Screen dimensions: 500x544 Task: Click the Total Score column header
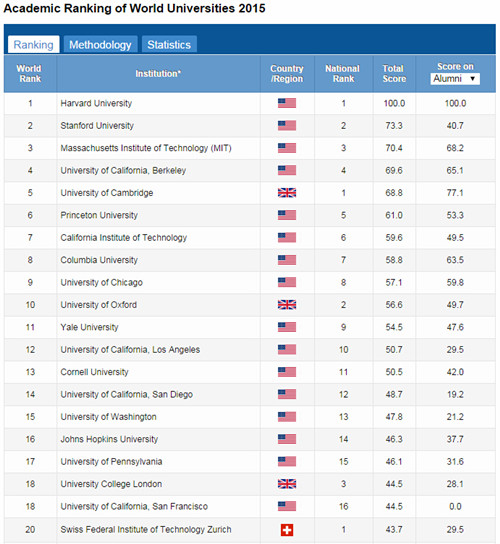394,74
